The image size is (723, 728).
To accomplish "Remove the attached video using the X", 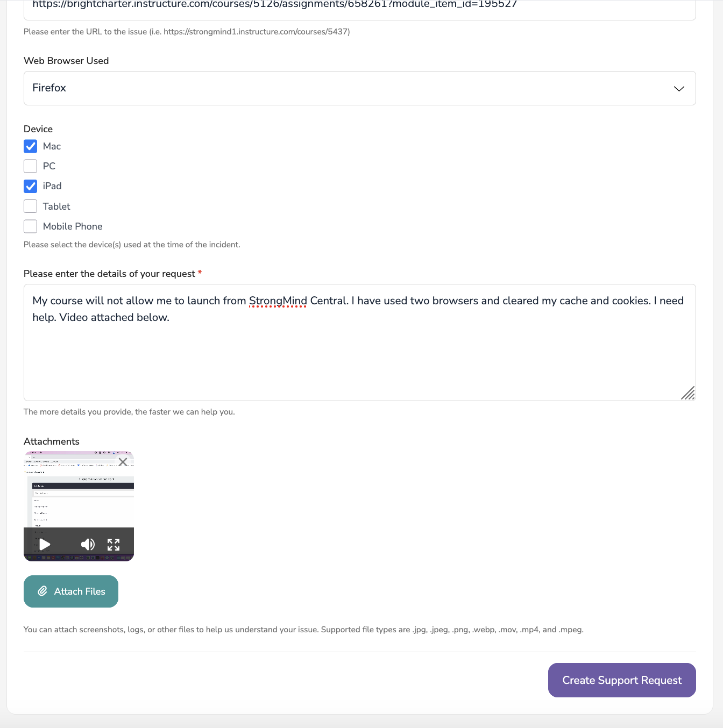I will click(123, 462).
